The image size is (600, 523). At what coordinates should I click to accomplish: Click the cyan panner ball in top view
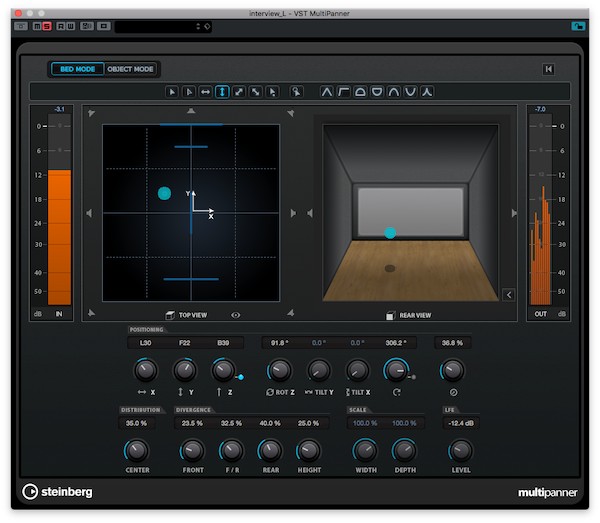165,194
